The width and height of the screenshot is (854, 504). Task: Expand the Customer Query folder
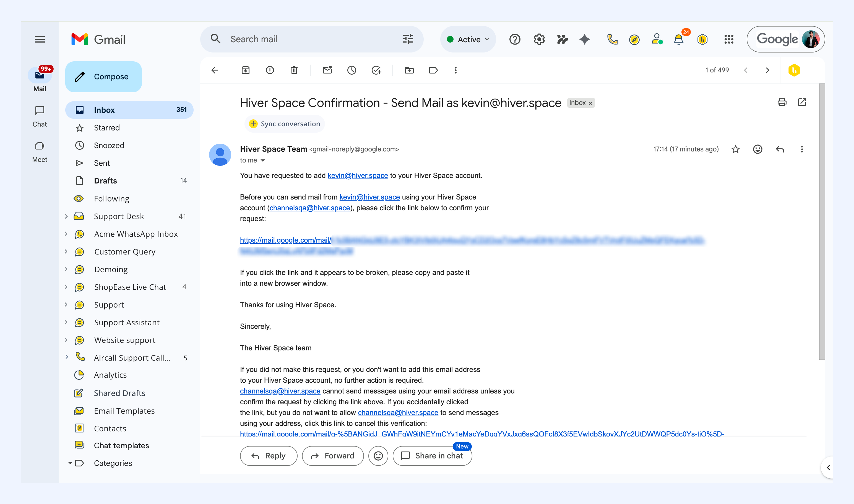click(x=66, y=252)
